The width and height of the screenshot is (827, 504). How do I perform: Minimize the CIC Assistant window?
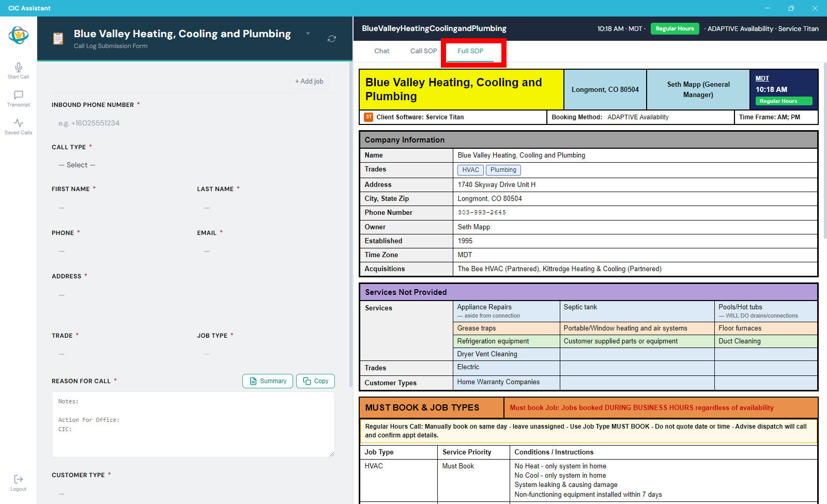[767, 8]
